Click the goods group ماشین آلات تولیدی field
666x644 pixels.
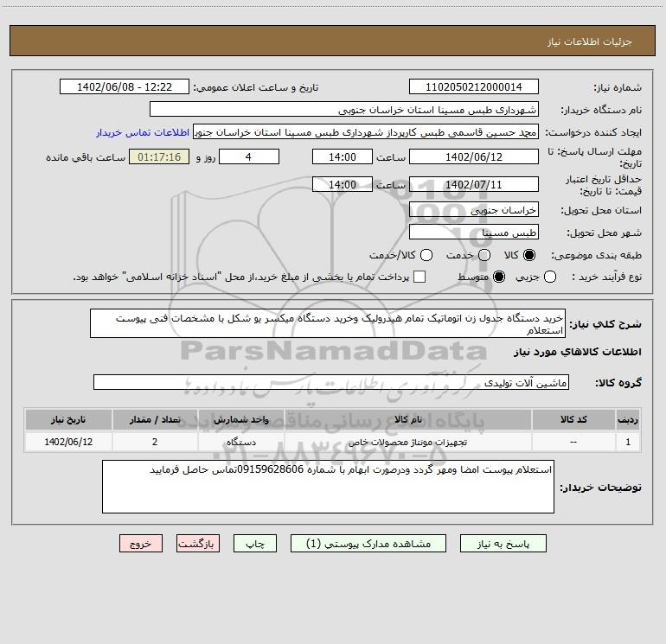tap(331, 382)
